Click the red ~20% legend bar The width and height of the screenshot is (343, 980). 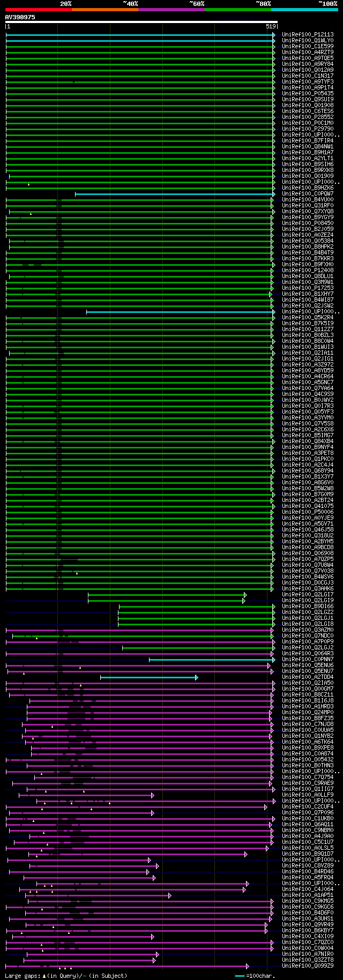39,9
